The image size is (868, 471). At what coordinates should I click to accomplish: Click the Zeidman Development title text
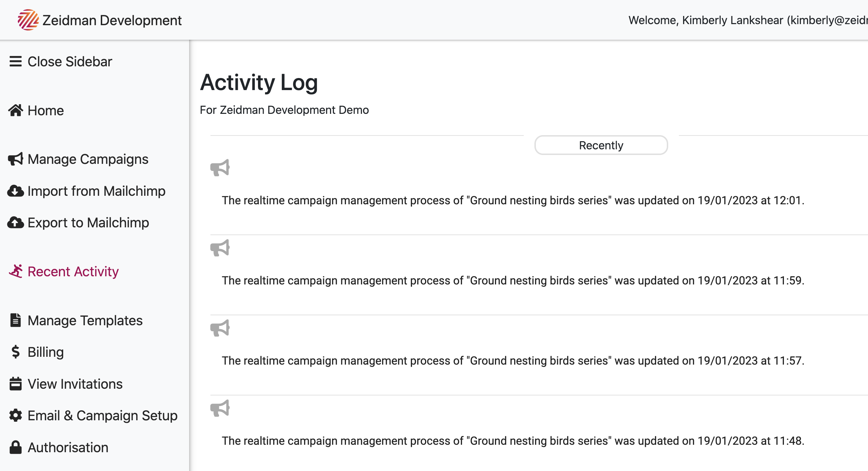(x=112, y=20)
